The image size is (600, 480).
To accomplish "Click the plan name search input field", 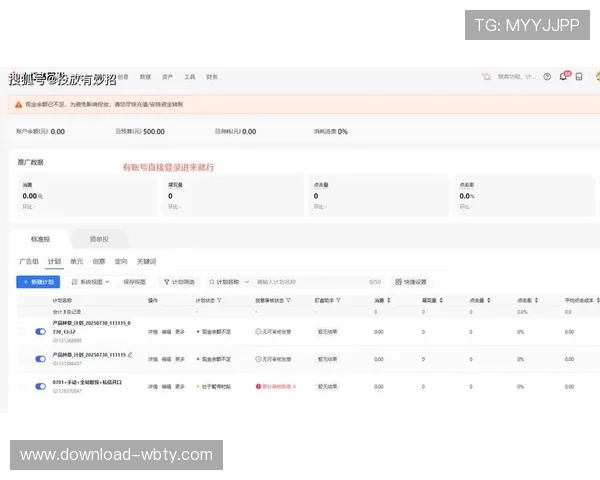I will 319,282.
